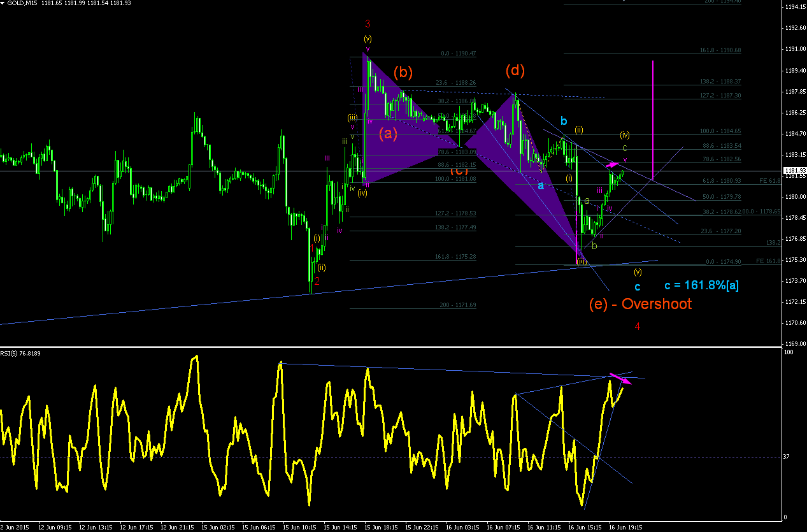Viewport: 807px width, 532px height.
Task: Click the orange (a) wave label
Action: click(389, 133)
